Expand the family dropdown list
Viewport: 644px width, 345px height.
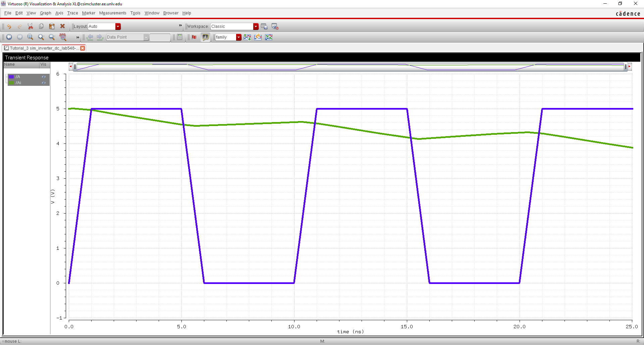click(x=238, y=37)
